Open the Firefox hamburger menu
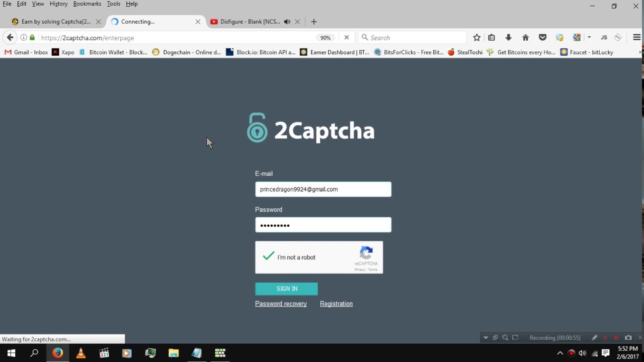Screen dimensions: 644x362 click(x=636, y=38)
